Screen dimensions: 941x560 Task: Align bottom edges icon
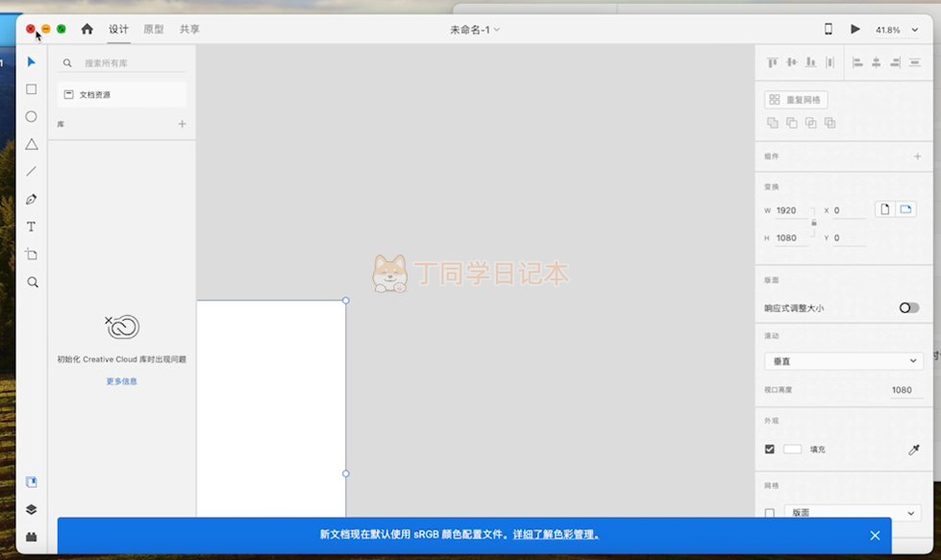[x=811, y=62]
